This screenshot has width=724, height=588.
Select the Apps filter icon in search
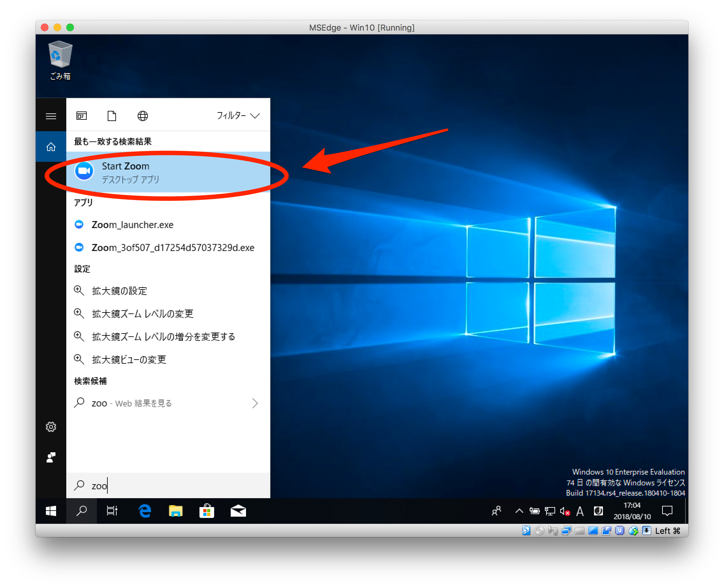(81, 116)
